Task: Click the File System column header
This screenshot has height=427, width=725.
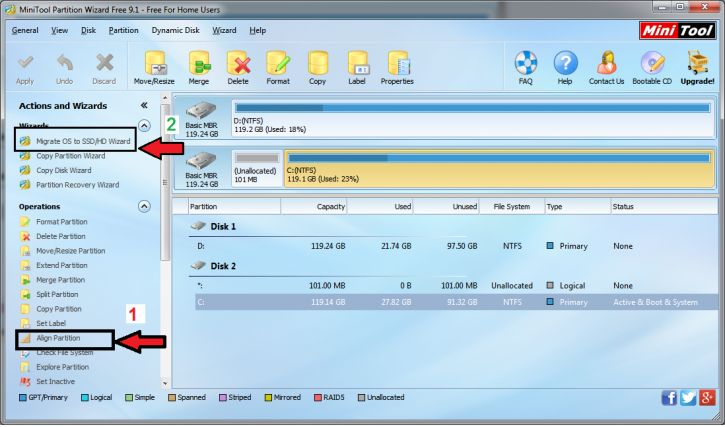Action: point(512,207)
